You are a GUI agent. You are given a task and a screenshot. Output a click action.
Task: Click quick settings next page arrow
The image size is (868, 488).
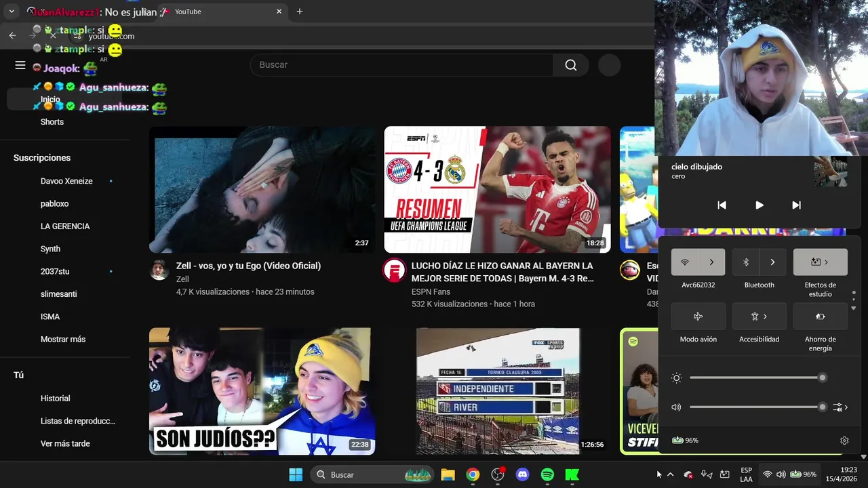click(x=854, y=308)
